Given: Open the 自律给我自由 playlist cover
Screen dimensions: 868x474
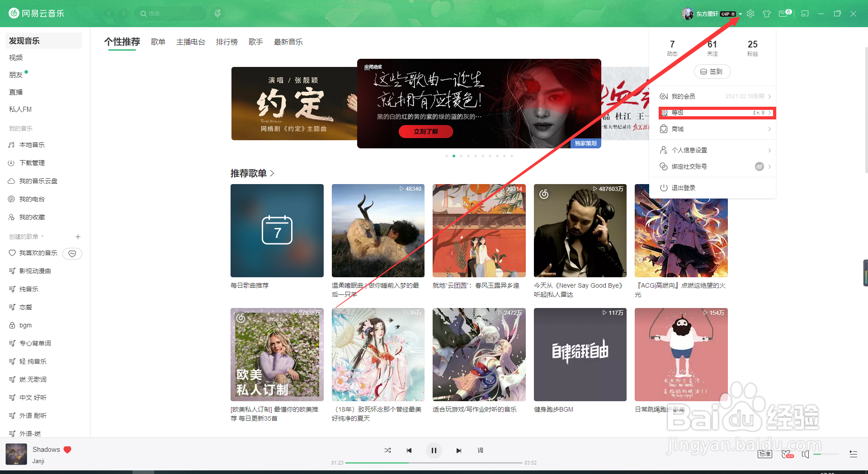Looking at the screenshot, I should [580, 355].
